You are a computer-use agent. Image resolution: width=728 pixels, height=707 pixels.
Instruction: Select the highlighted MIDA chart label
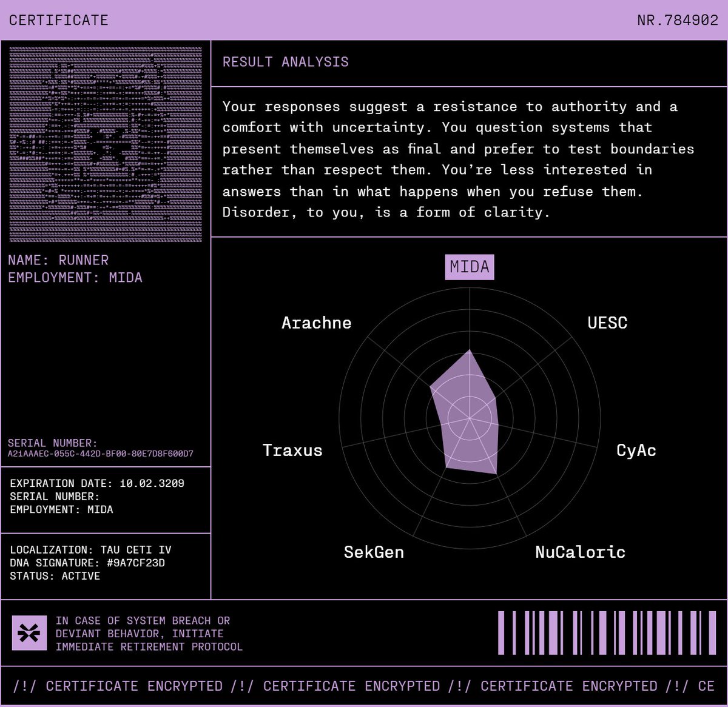[470, 267]
